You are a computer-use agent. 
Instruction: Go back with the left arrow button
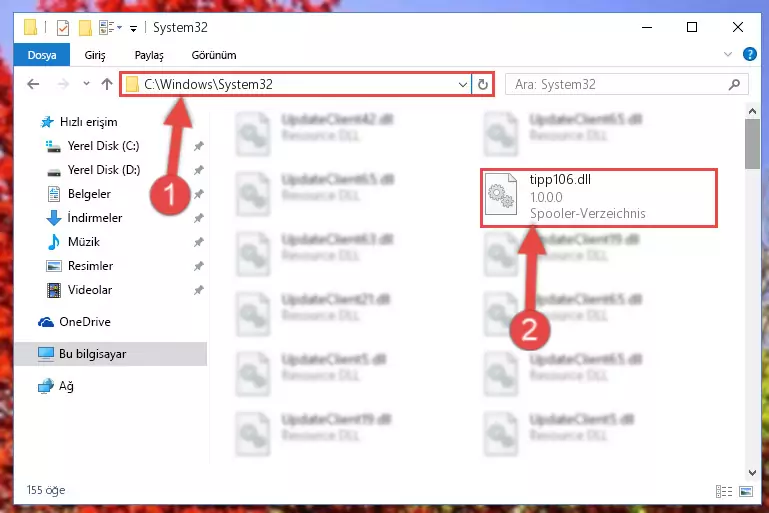(33, 84)
